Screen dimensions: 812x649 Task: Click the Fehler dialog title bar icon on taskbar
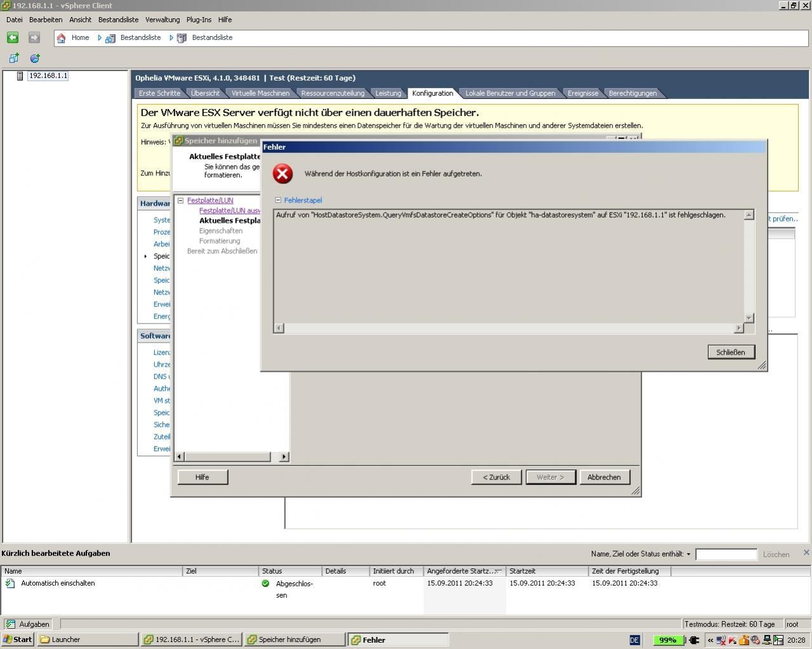click(356, 639)
